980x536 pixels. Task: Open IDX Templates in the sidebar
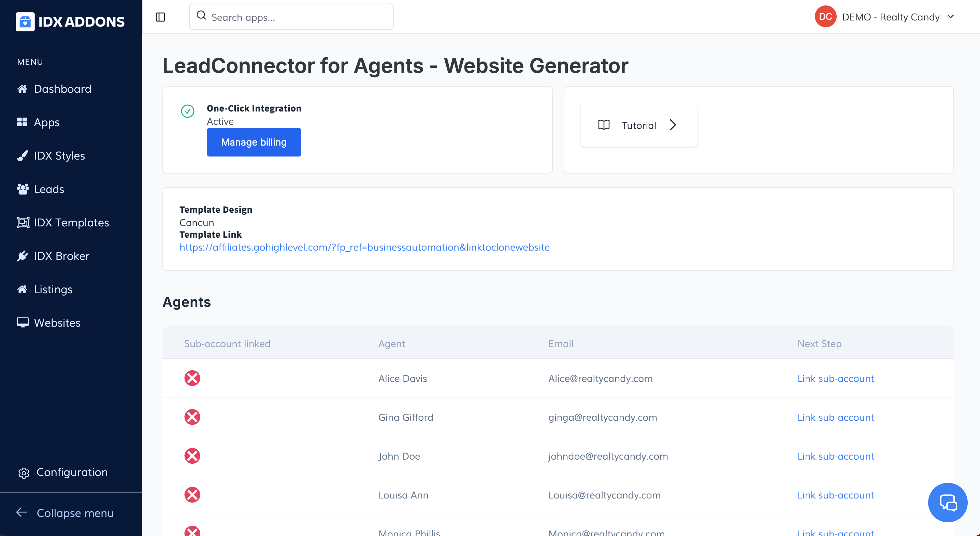point(71,222)
